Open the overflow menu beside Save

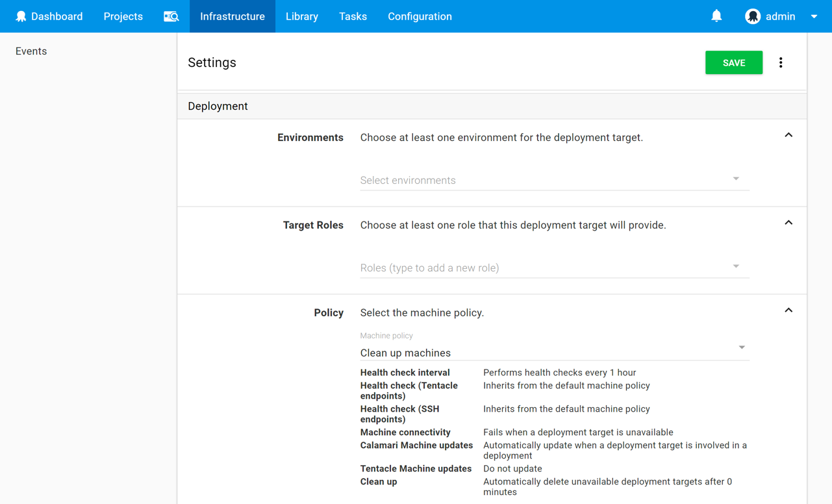tap(781, 63)
